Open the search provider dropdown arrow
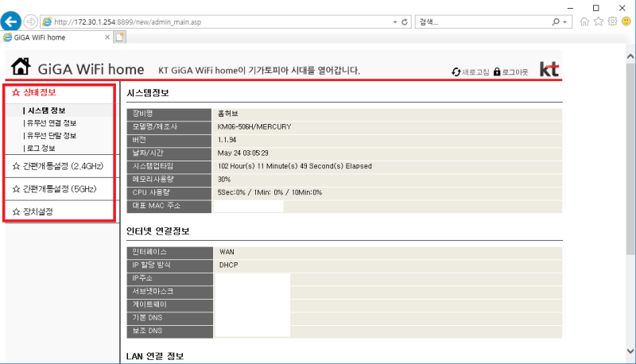 (564, 22)
